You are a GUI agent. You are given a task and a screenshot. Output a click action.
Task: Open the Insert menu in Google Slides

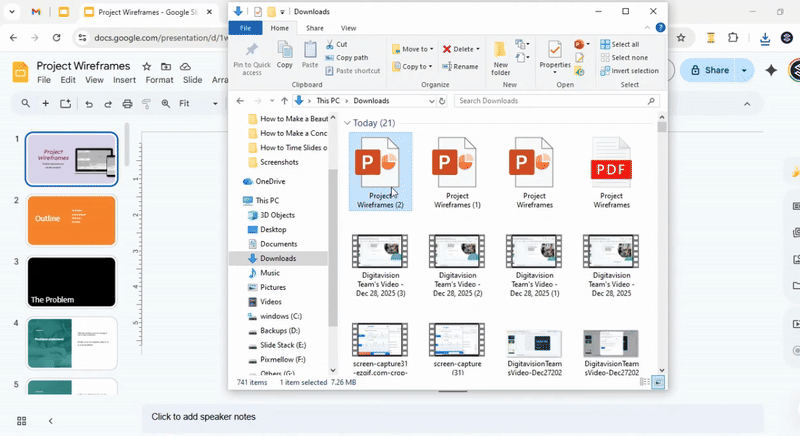click(x=124, y=80)
